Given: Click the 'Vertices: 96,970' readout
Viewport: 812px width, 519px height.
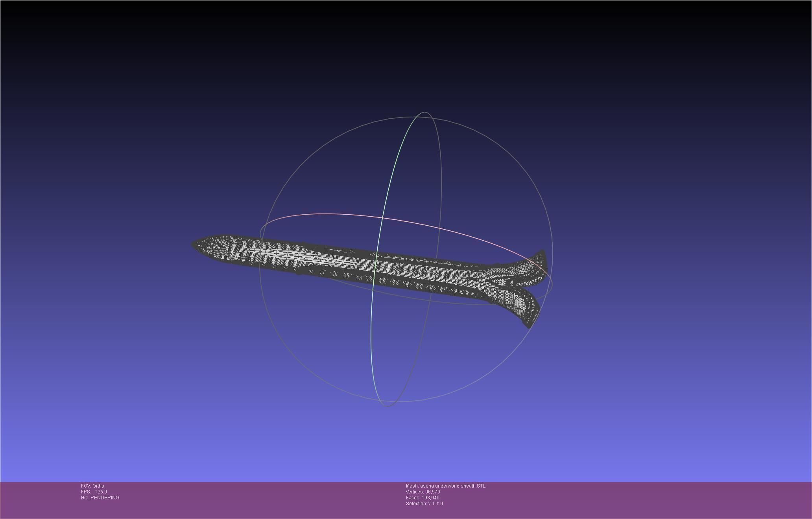Looking at the screenshot, I should [x=423, y=492].
